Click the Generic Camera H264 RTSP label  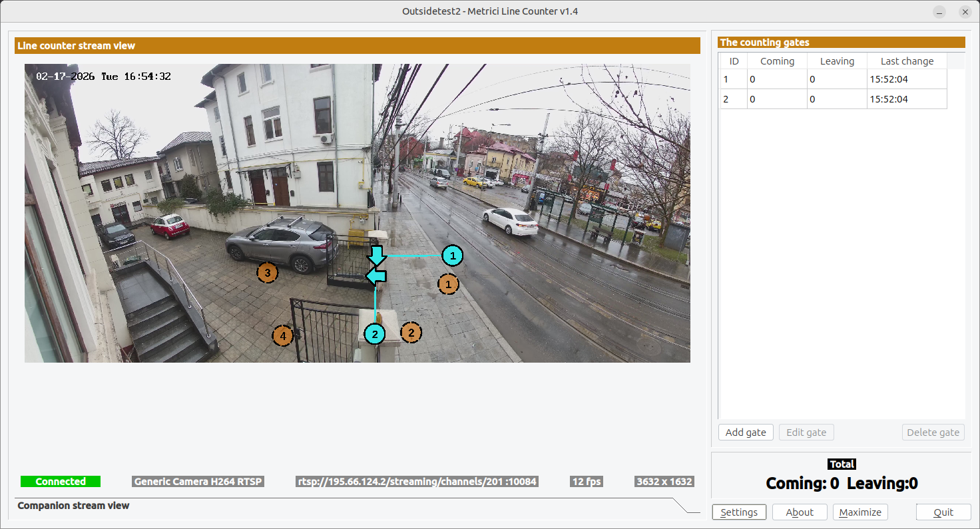click(x=198, y=482)
